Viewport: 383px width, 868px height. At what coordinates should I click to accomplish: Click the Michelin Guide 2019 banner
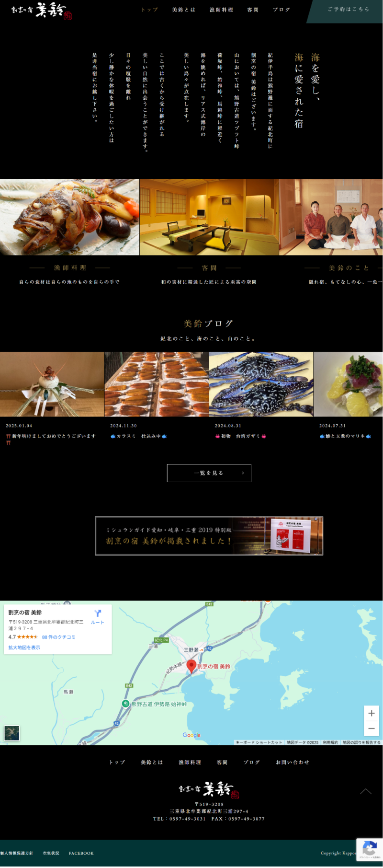[x=209, y=536]
